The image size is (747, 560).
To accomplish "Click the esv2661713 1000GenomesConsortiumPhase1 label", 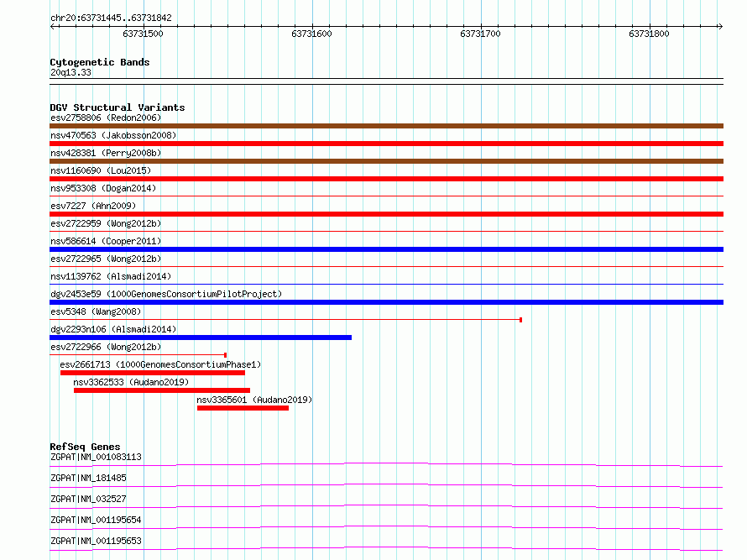I will (x=160, y=364).
